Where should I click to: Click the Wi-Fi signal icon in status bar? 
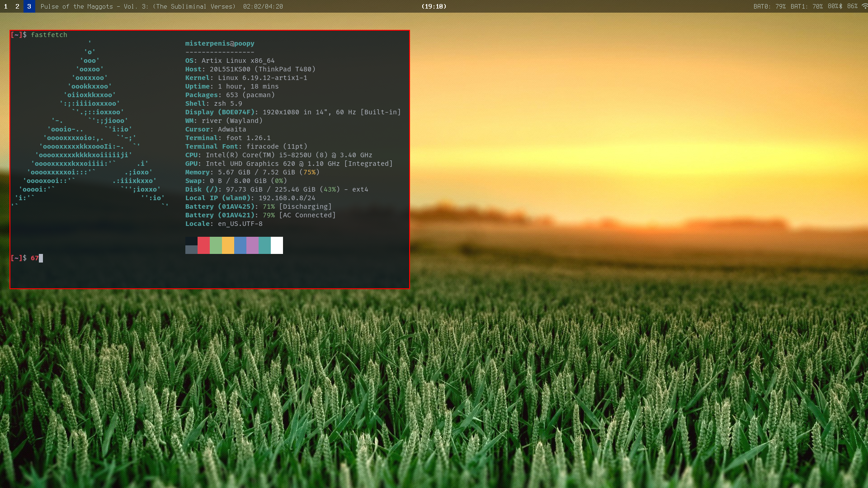pos(864,6)
